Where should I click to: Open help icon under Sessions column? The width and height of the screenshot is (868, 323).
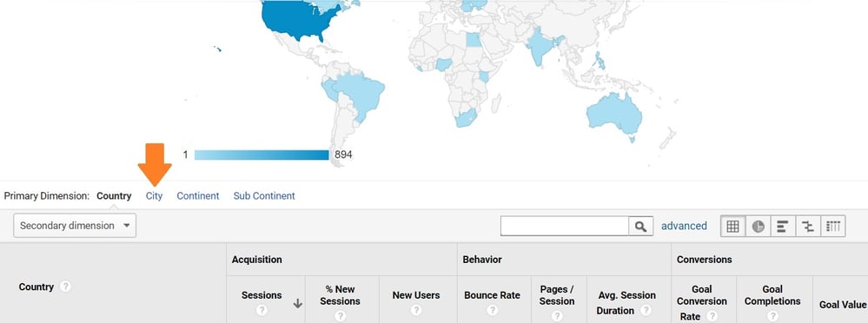[262, 310]
